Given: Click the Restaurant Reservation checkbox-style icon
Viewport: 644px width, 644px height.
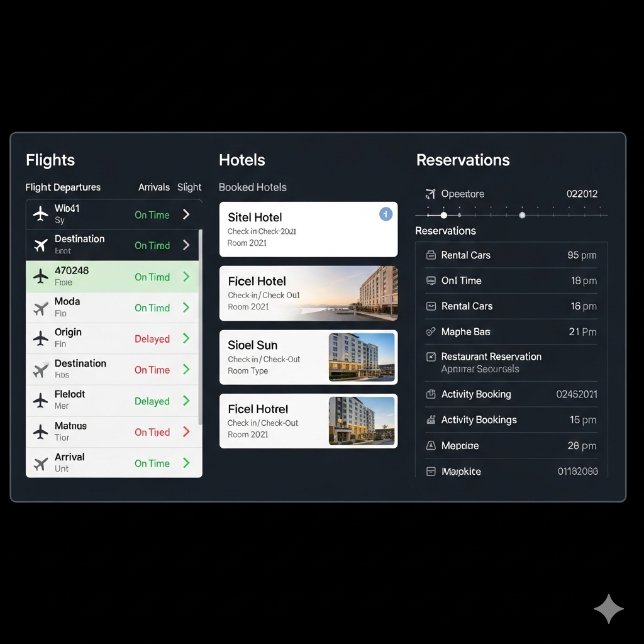Looking at the screenshot, I should pos(431,357).
